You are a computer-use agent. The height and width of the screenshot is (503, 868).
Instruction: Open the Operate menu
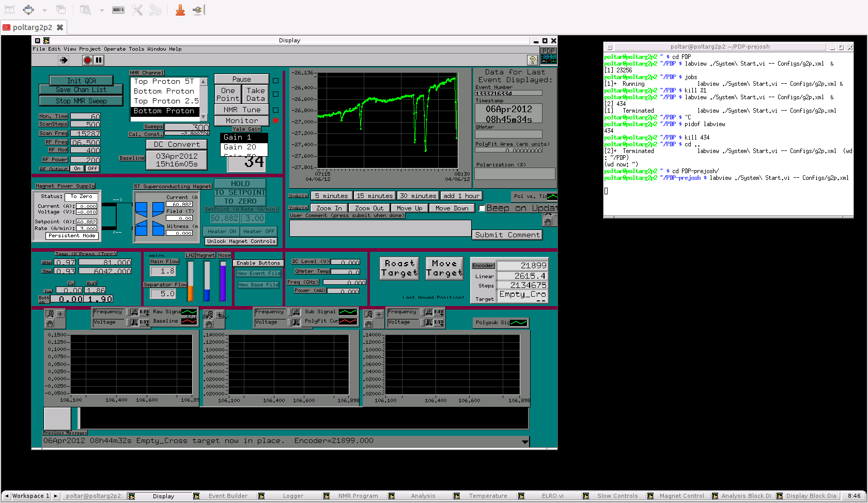(x=115, y=49)
